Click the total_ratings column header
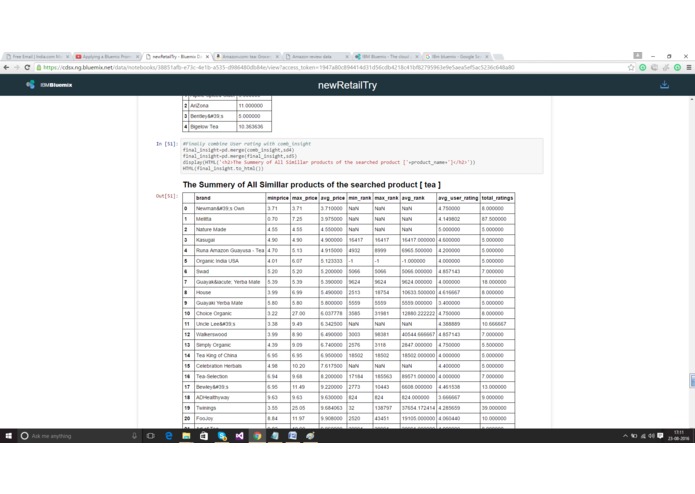Image resolution: width=695 pixels, height=494 pixels. (497, 198)
